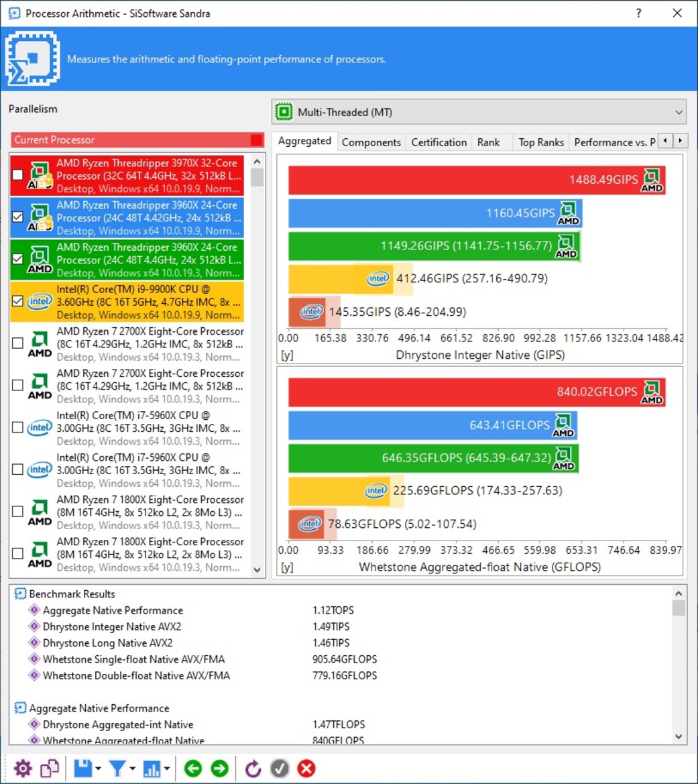Click the icon beside the Benchmark Results heading
698x784 pixels.
[20, 594]
